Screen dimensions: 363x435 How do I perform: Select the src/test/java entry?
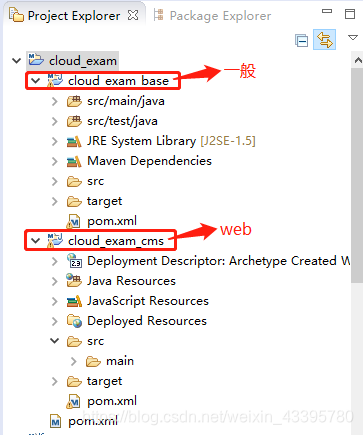point(122,121)
